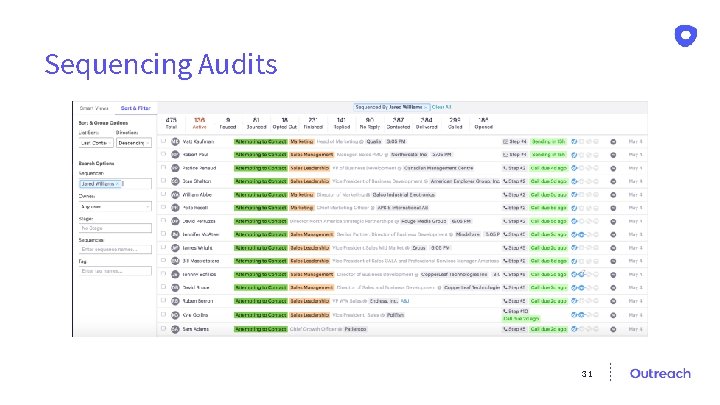This screenshot has height=405, width=720.
Task: Click the Clear All link
Action: click(x=441, y=107)
